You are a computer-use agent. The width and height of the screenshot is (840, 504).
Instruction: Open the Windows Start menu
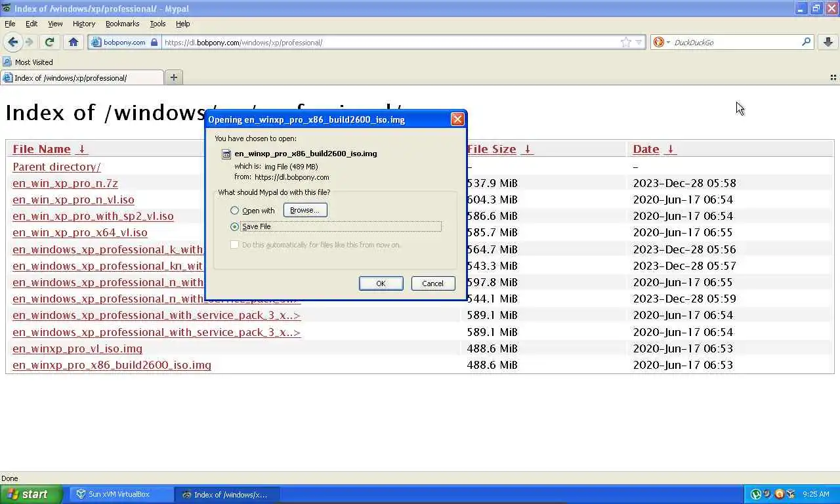point(31,494)
